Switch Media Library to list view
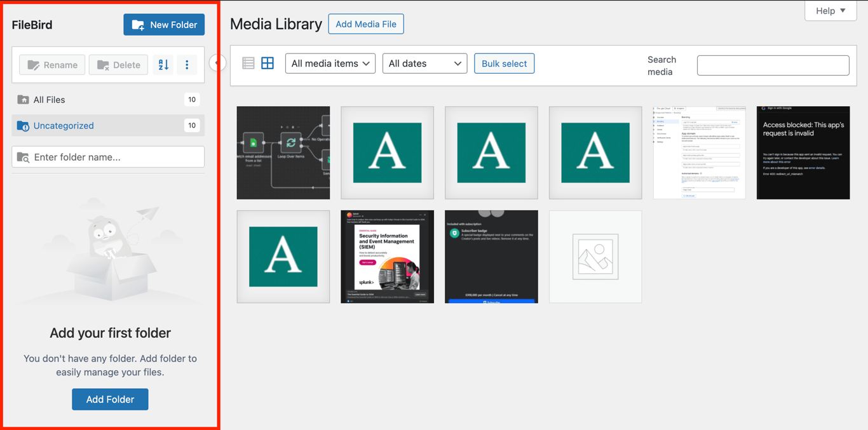Screen dimensions: 868x430 tap(248, 63)
